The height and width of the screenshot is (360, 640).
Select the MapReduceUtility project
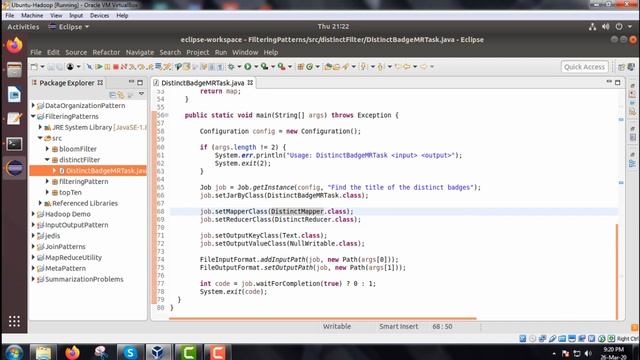click(x=73, y=258)
